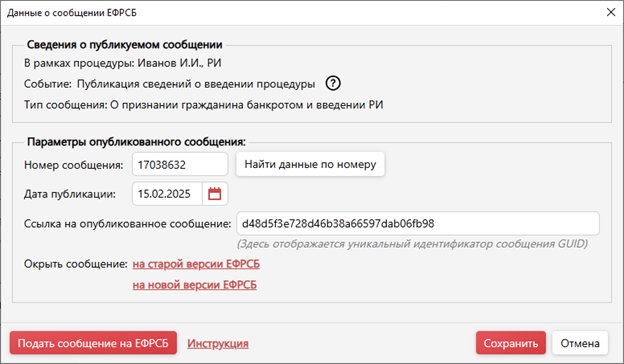Screen dimensions: 624x364
Task: Click the В рамках процедуры text line
Action: [x=123, y=63]
